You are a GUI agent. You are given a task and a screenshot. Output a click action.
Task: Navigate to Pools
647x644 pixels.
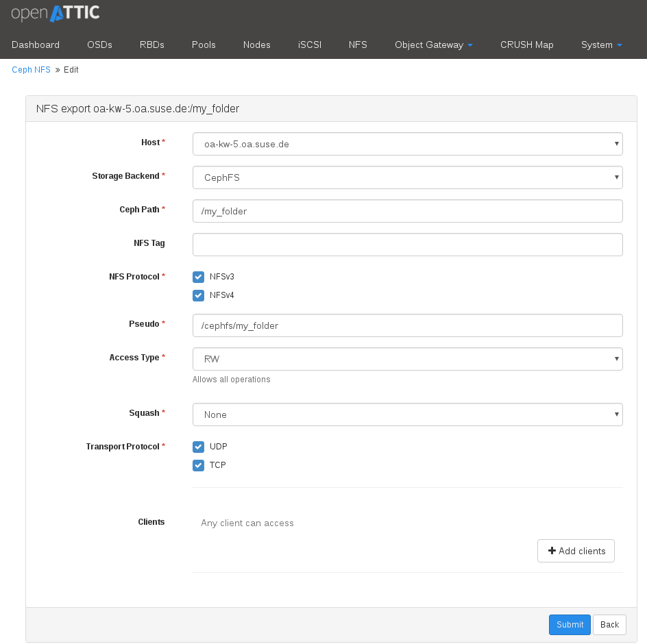(x=204, y=45)
